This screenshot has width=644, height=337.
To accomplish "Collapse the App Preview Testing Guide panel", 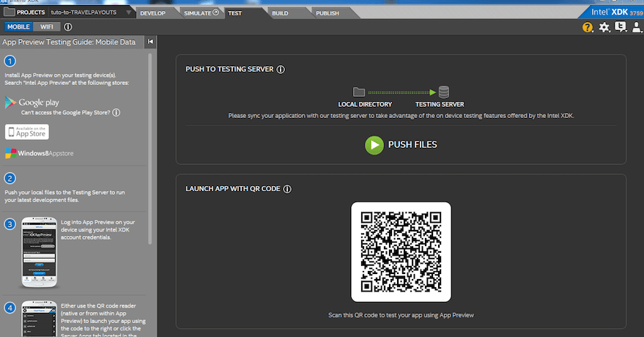I will [150, 42].
